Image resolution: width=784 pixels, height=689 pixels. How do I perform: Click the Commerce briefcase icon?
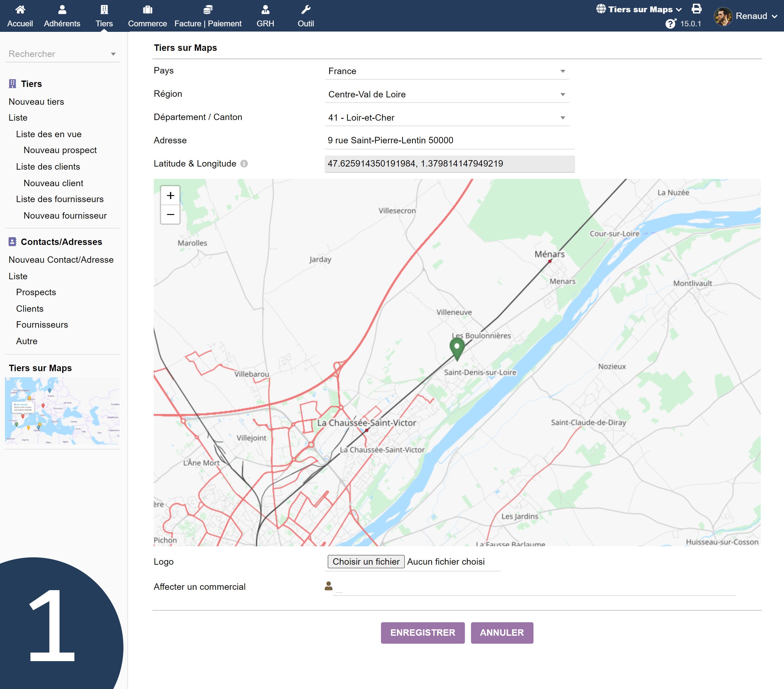tap(147, 9)
